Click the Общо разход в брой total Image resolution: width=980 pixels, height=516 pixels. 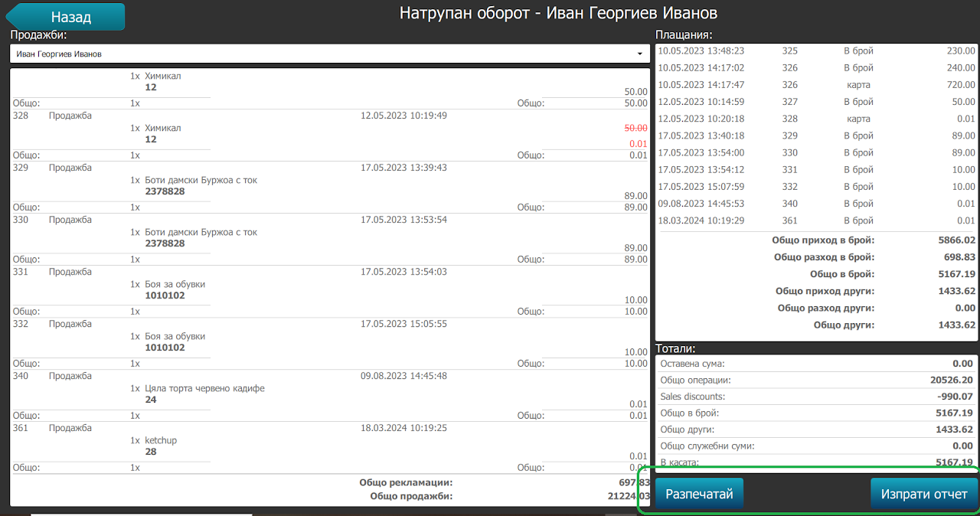(x=874, y=257)
